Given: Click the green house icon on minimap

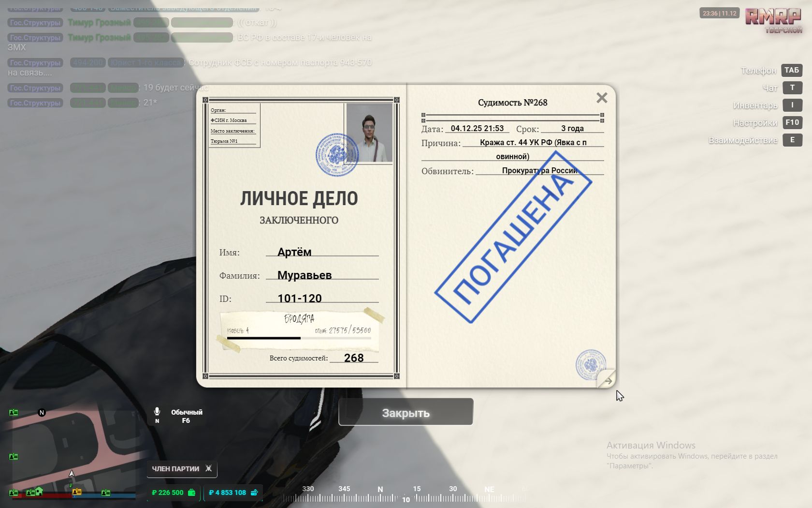Looking at the screenshot, I should click(x=39, y=492).
